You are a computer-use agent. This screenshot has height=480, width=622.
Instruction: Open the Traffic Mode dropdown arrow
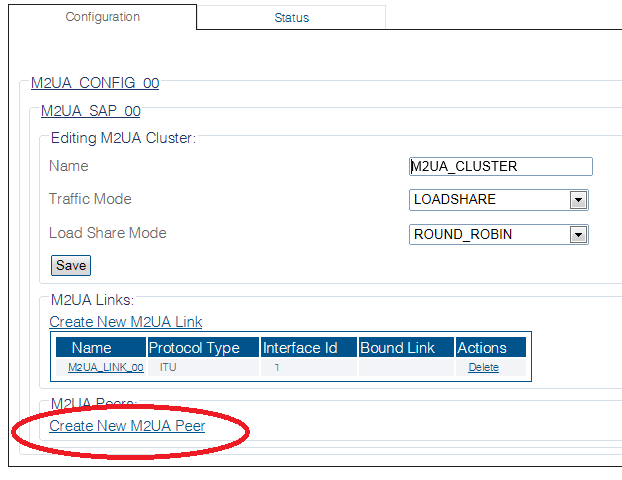578,200
